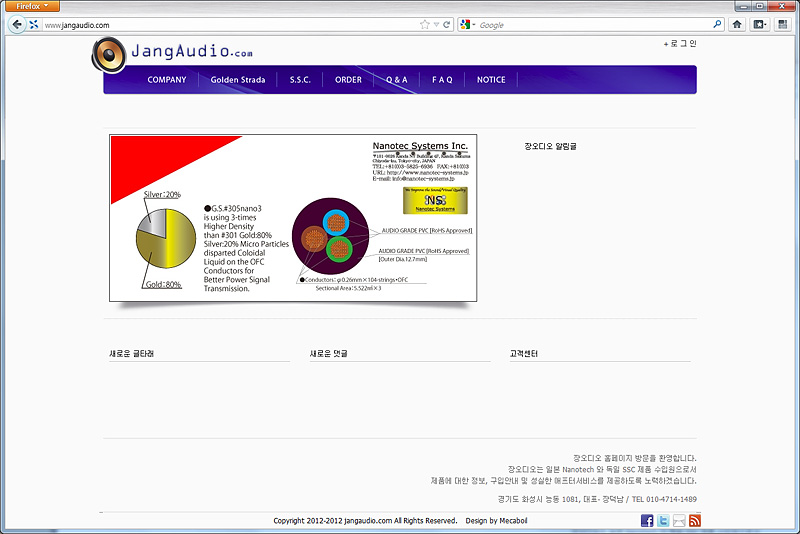The height and width of the screenshot is (534, 800).
Task: Click the TEL 010-4714-1489 address line
Action: point(597,499)
